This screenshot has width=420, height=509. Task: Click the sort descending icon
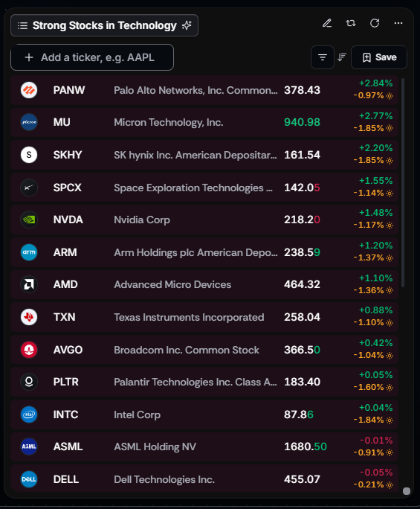click(342, 57)
